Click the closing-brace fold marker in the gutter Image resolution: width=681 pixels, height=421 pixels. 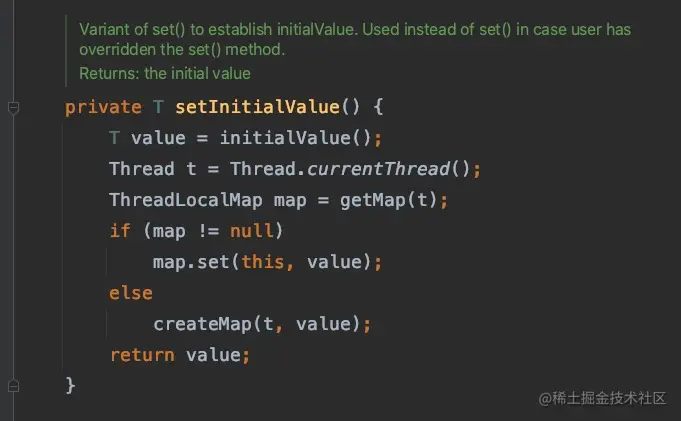pos(14,385)
